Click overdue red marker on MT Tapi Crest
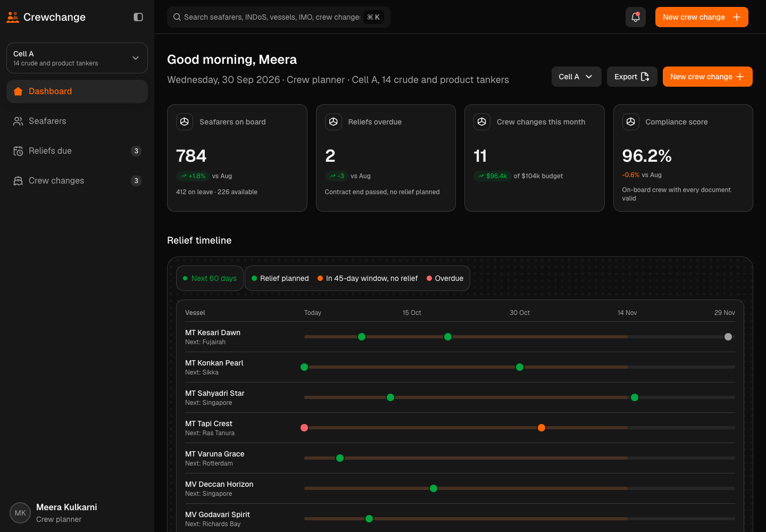 click(x=304, y=428)
